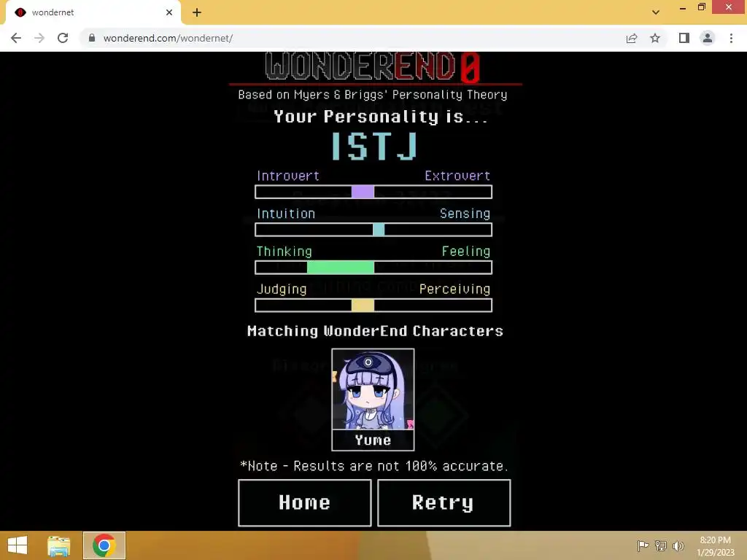Image resolution: width=747 pixels, height=560 pixels.
Task: Open the volume speaker icon in tray
Action: 678,545
